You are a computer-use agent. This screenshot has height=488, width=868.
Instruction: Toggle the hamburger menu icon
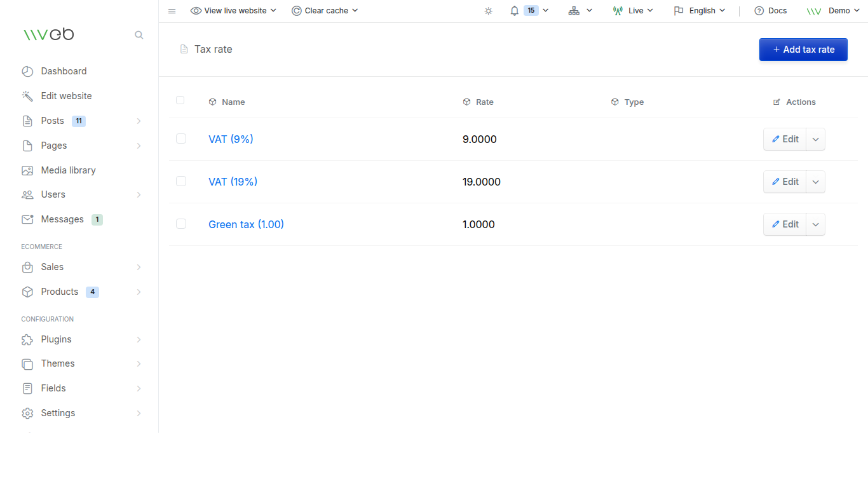(172, 11)
